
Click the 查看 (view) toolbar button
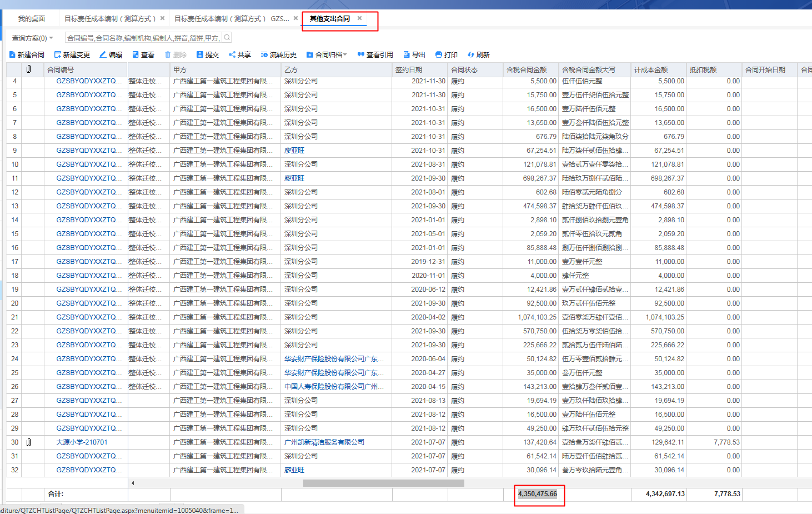coord(143,54)
